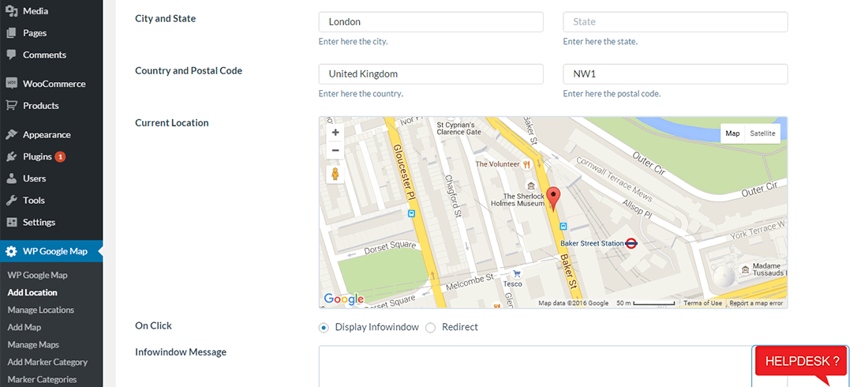Open Manage Locations submenu item
Image resolution: width=868 pixels, height=387 pixels.
[x=41, y=310]
